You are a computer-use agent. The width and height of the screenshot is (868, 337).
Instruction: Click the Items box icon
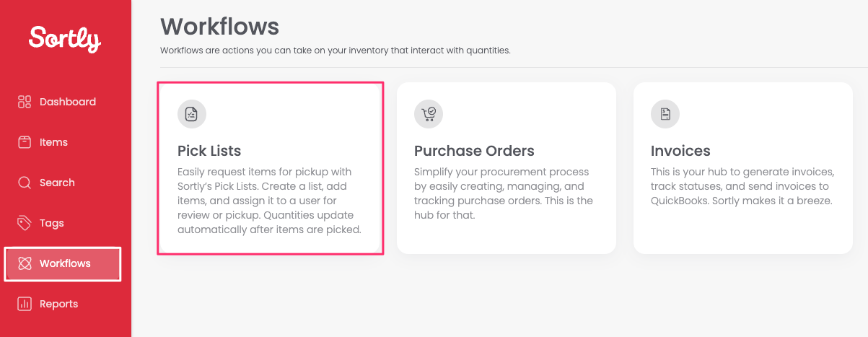click(25, 142)
